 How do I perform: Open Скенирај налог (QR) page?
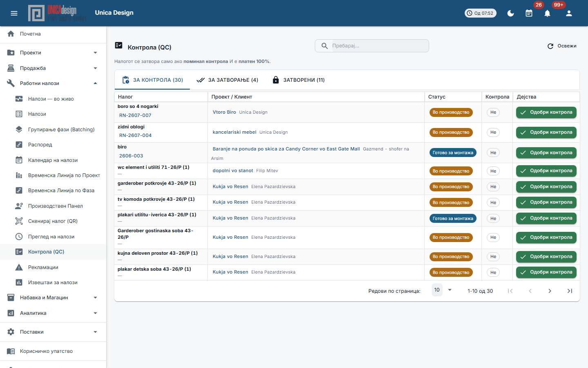tap(53, 221)
